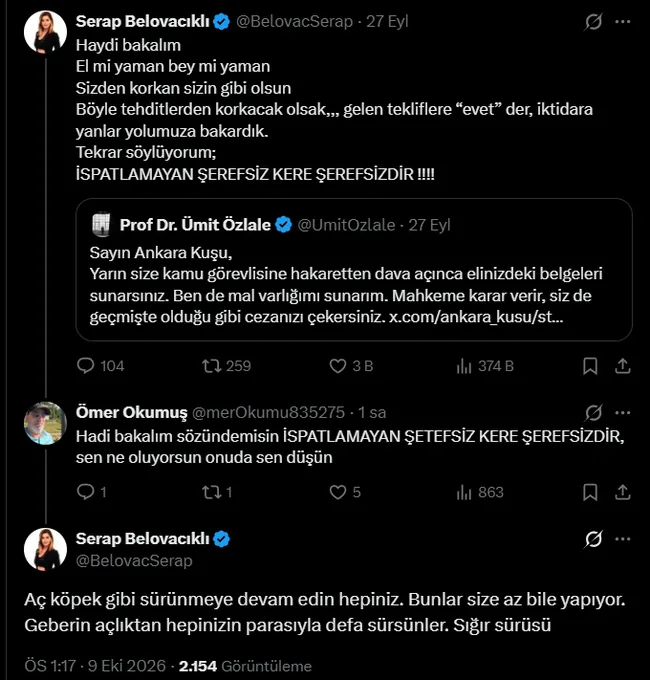Bookmark Ömer Okumuş's reply

coord(590,492)
